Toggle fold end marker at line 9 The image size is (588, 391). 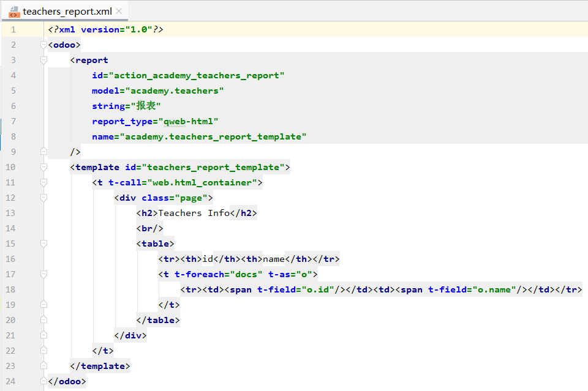click(x=43, y=152)
